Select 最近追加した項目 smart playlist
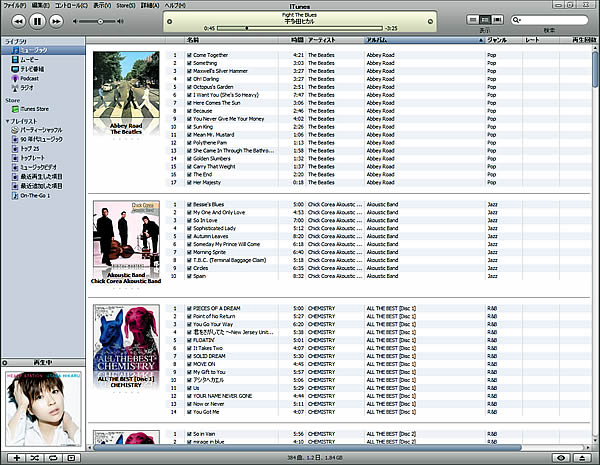Screen dimensions: 600x465 pos(43,186)
